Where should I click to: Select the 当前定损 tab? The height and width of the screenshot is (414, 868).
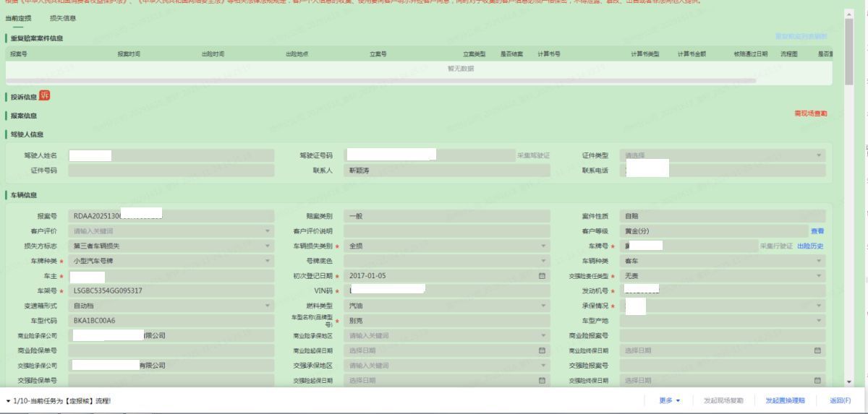tap(18, 18)
